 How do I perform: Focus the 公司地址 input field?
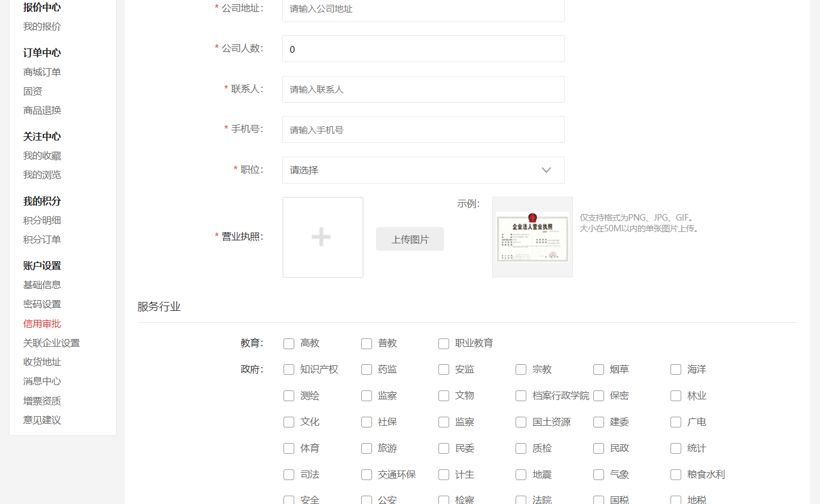click(x=423, y=9)
